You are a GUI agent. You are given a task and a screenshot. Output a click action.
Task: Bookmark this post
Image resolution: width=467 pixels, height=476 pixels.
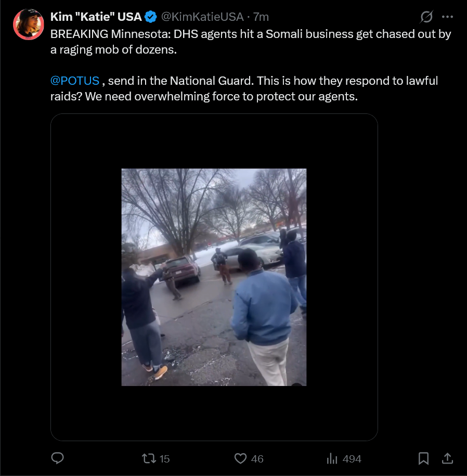[423, 458]
